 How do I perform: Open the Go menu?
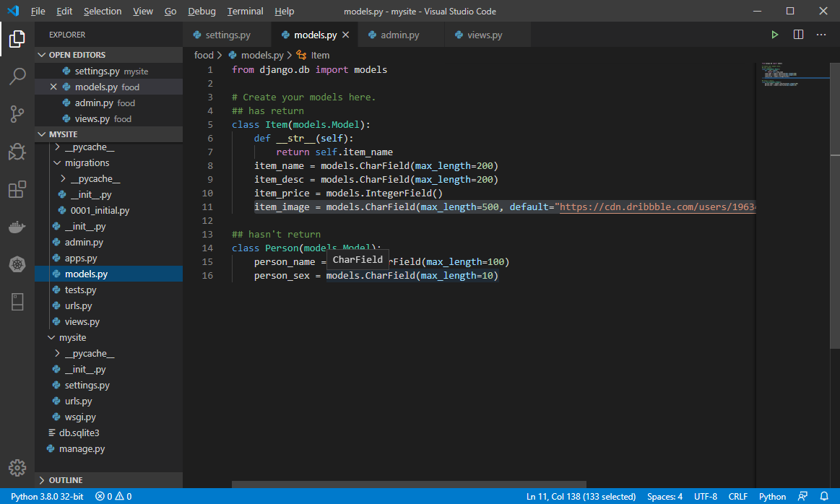(x=170, y=11)
